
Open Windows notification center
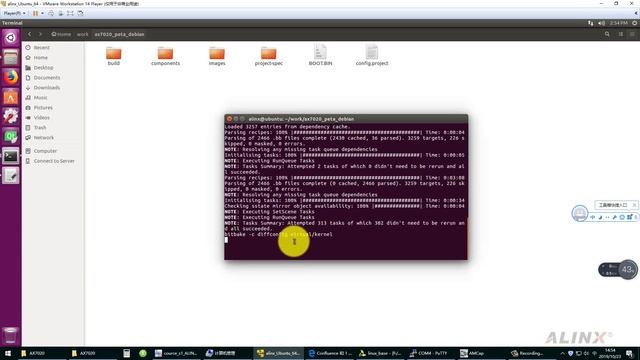pos(629,353)
